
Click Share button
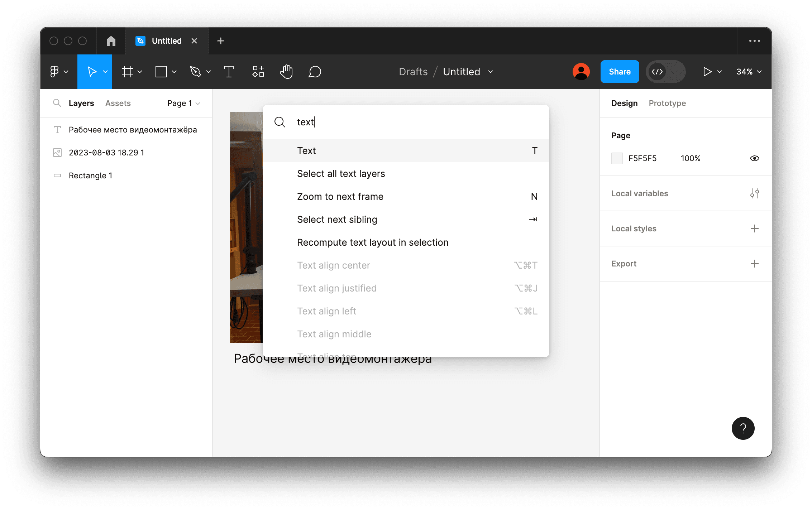(619, 72)
